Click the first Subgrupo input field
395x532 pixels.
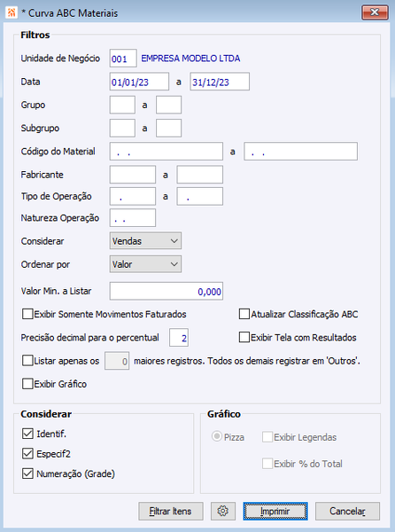[122, 128]
